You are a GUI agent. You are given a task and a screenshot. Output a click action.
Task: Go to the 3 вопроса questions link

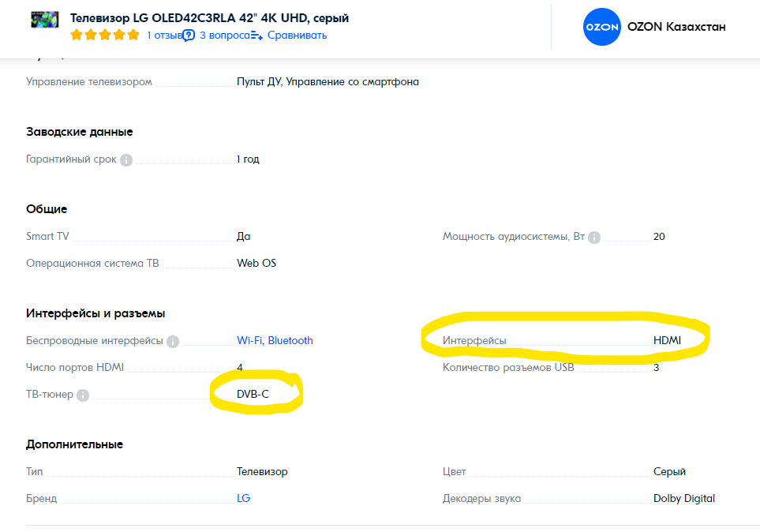[x=224, y=36]
